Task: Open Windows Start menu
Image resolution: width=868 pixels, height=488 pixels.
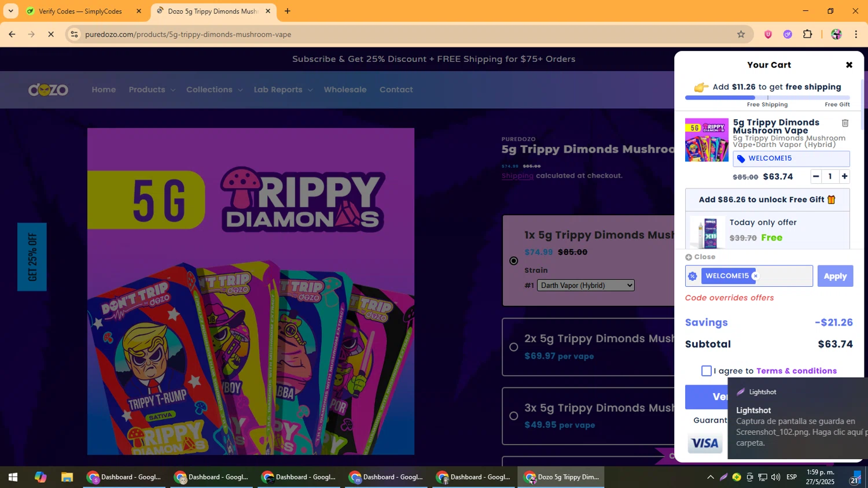Action: coord(13,477)
